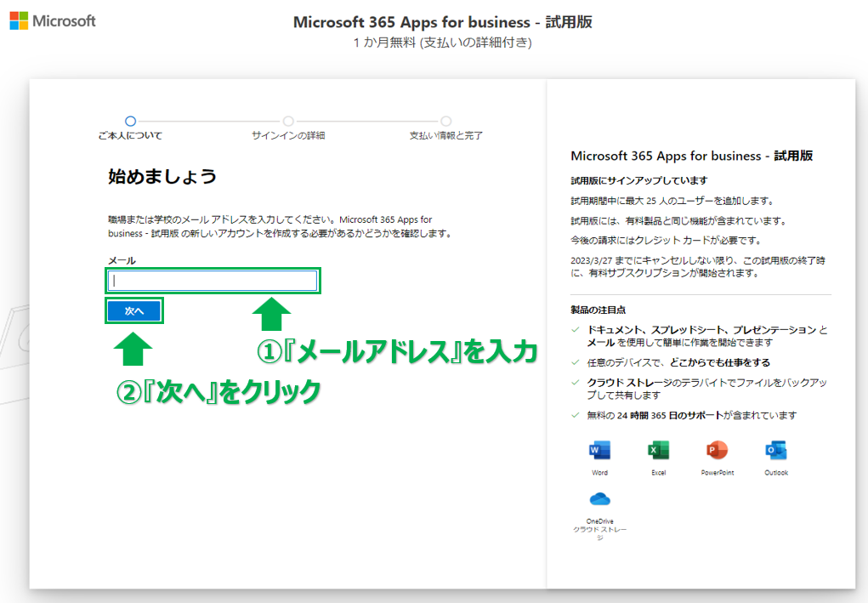This screenshot has width=868, height=603.
Task: Click the OneDrive cloud storage icon
Action: (x=599, y=499)
